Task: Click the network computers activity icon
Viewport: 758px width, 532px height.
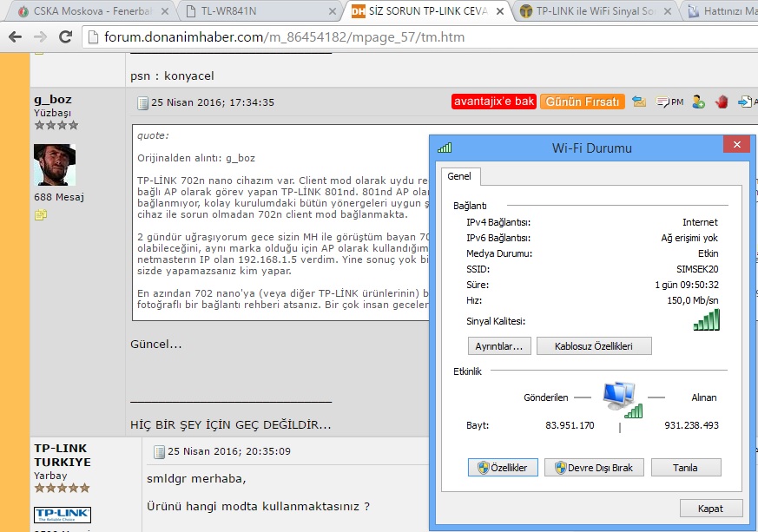Action: (623, 399)
